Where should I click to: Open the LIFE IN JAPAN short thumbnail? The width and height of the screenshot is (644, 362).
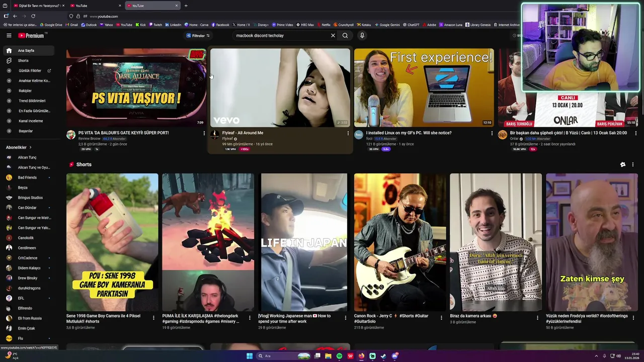coord(303,242)
